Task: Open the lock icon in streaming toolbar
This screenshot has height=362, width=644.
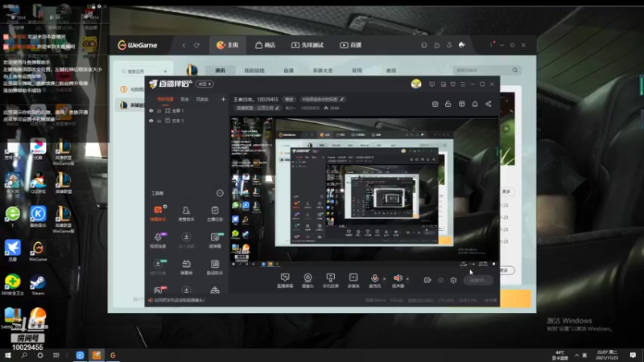Action: point(448,105)
